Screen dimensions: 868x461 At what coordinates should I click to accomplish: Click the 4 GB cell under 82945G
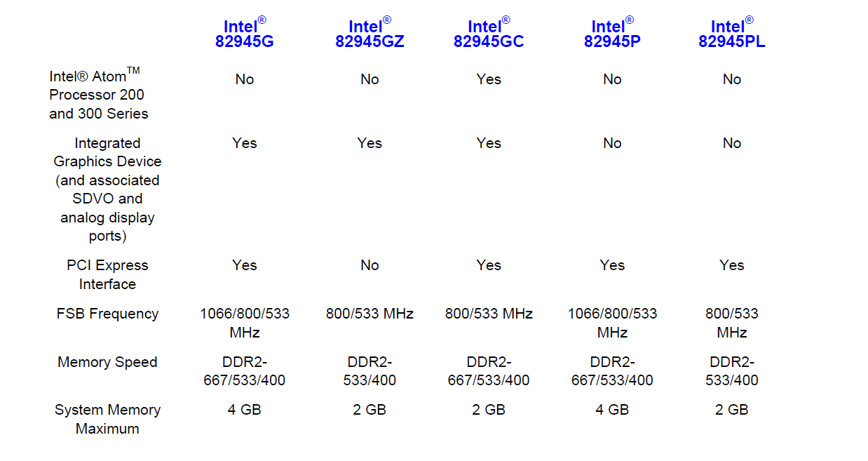(244, 410)
